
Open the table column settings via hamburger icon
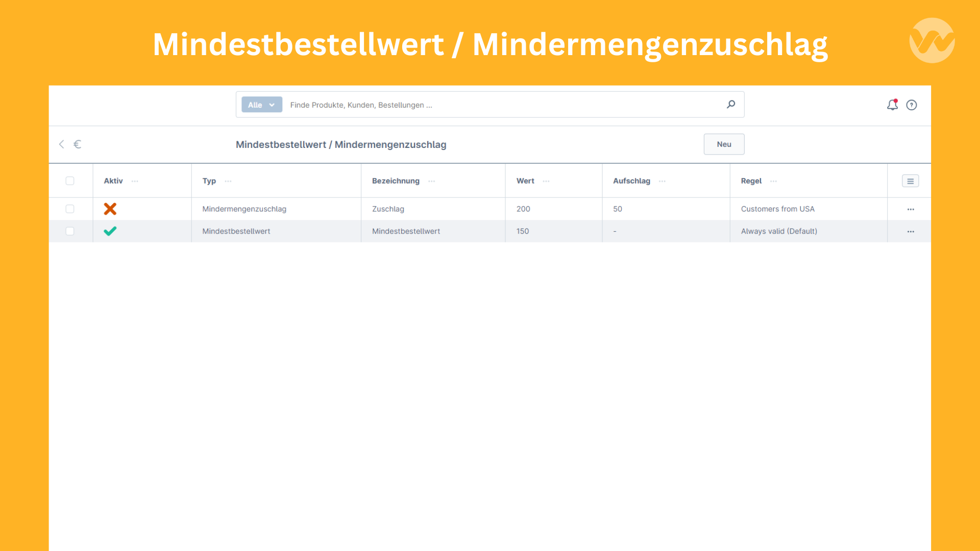point(910,181)
